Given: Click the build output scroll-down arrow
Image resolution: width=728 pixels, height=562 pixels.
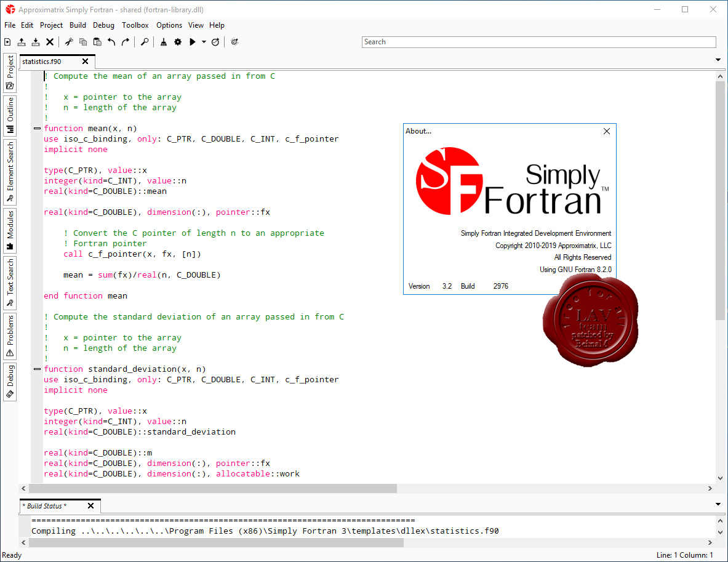Looking at the screenshot, I should click(x=720, y=532).
